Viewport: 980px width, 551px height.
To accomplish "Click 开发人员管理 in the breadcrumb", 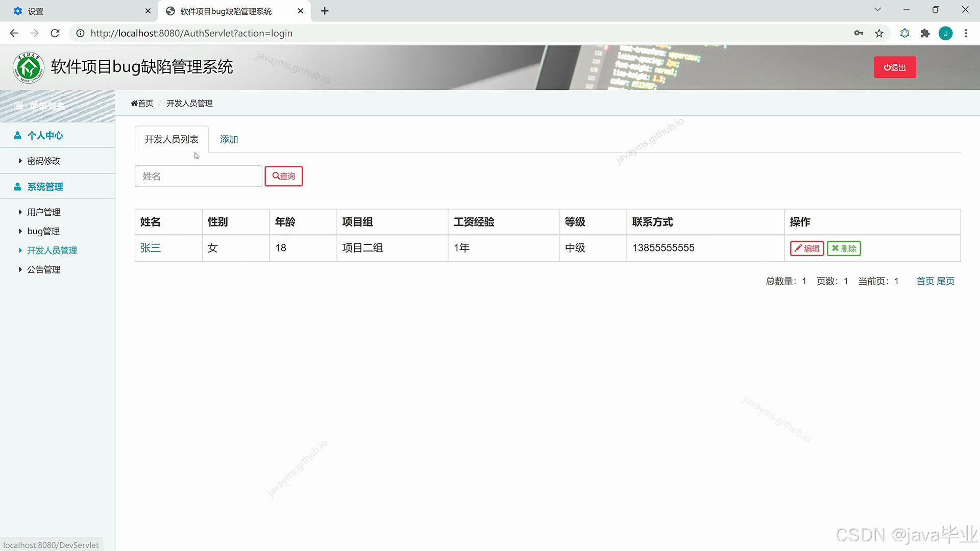I will [x=189, y=103].
